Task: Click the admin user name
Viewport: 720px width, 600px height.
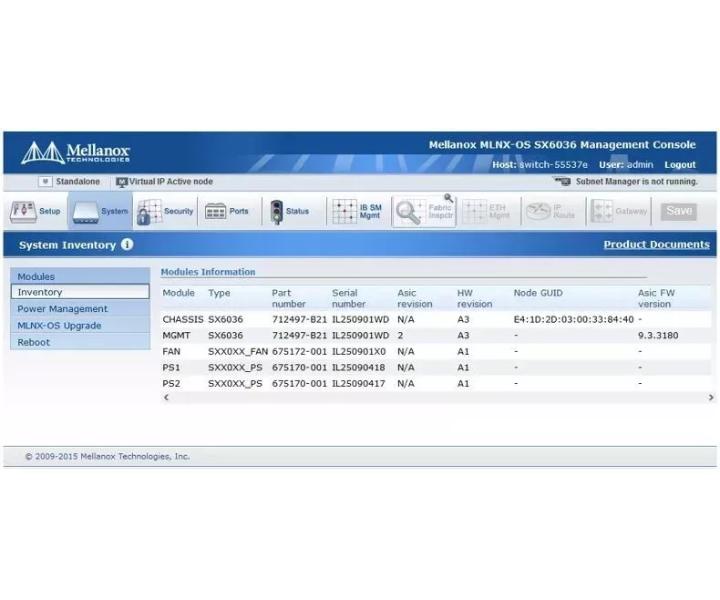Action: 640,164
